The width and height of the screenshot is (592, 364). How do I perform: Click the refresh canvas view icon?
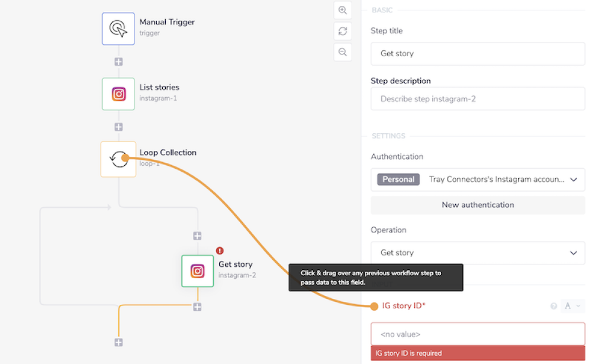[343, 31]
